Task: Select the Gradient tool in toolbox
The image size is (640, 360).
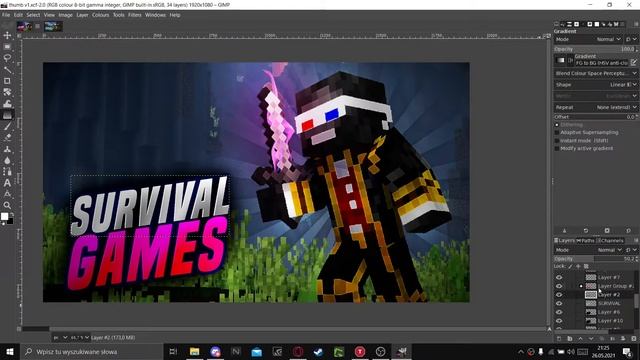Action: click(x=7, y=115)
